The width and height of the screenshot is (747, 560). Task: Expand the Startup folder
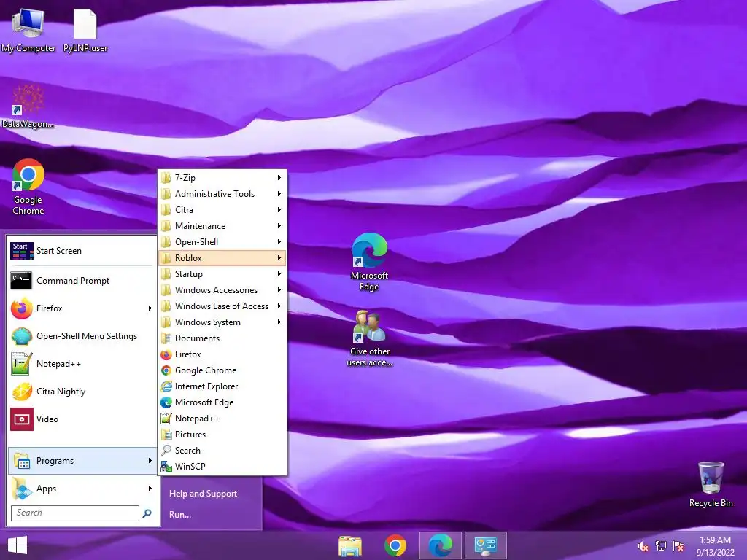tap(222, 274)
